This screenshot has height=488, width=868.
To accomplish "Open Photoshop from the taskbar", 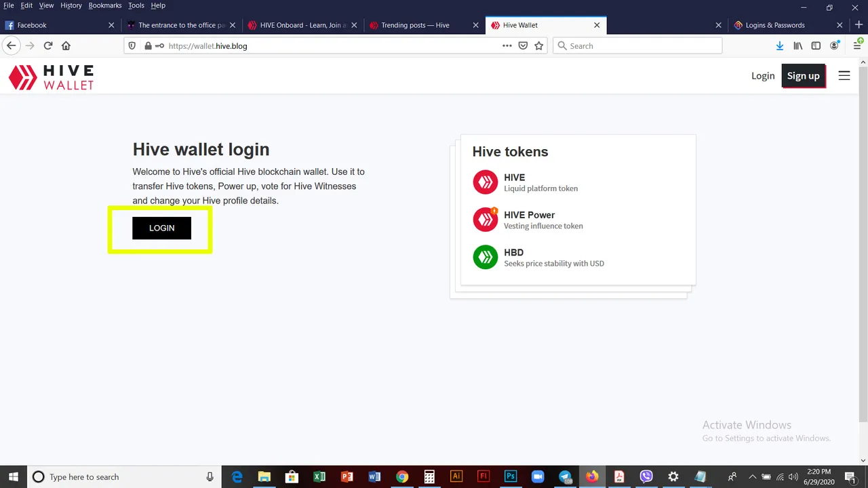I will (511, 477).
